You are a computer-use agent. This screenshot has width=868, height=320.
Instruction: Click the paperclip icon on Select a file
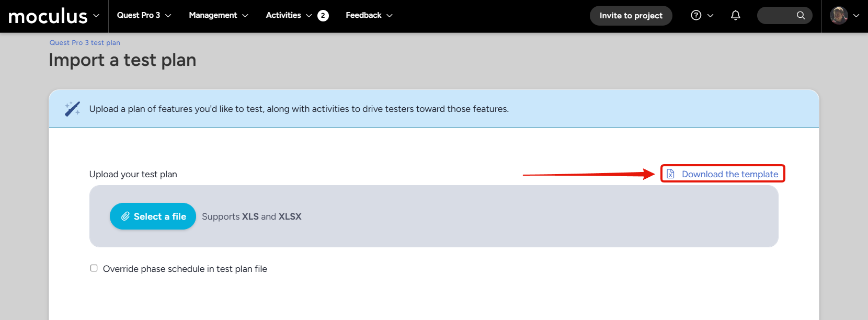click(125, 216)
